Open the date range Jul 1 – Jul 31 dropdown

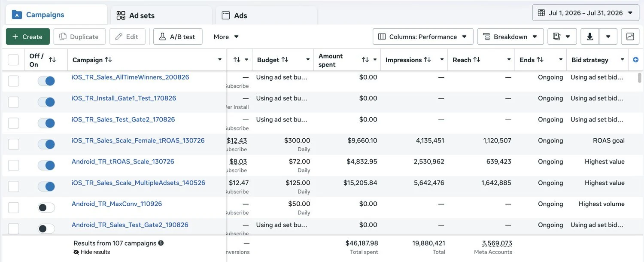[x=586, y=13]
